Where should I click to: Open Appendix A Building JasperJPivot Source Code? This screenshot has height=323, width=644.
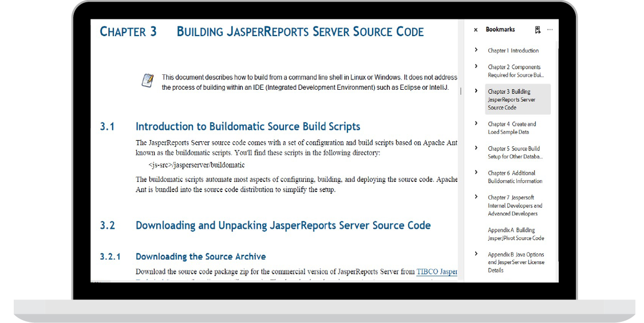point(516,234)
